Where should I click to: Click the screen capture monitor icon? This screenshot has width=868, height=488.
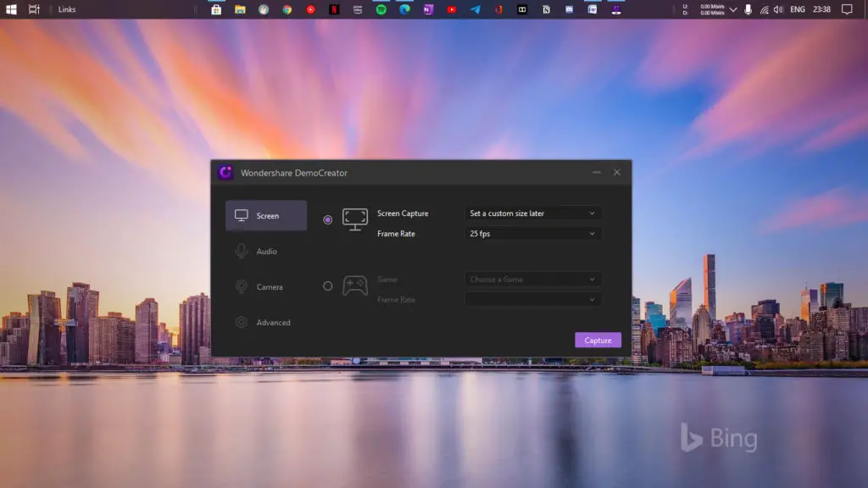click(x=355, y=219)
